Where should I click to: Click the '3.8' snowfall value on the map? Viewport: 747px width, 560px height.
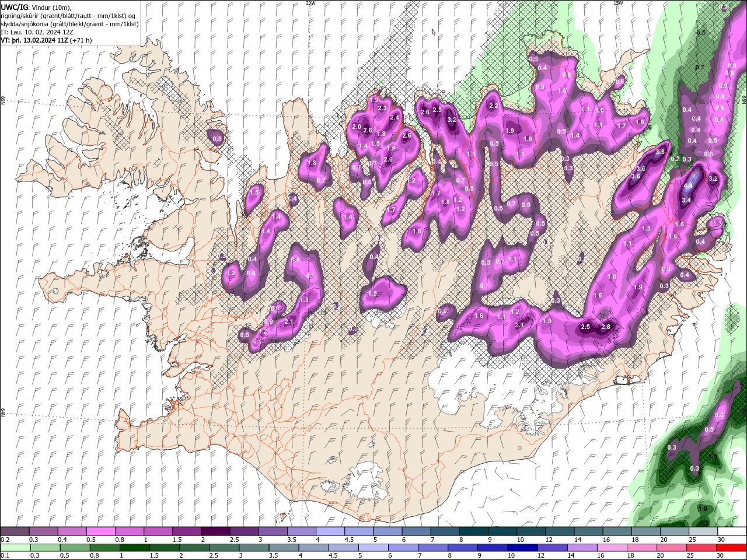point(660,152)
